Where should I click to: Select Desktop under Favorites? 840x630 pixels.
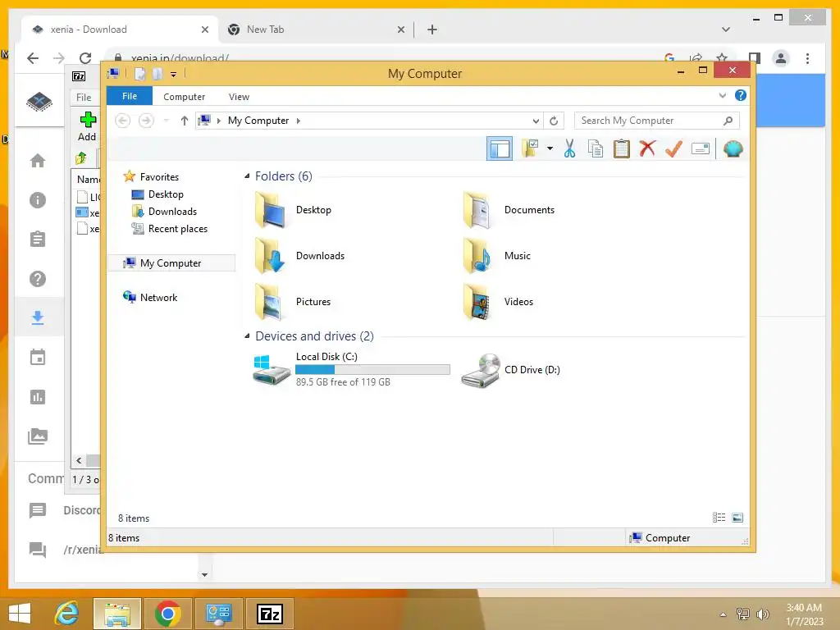[166, 194]
